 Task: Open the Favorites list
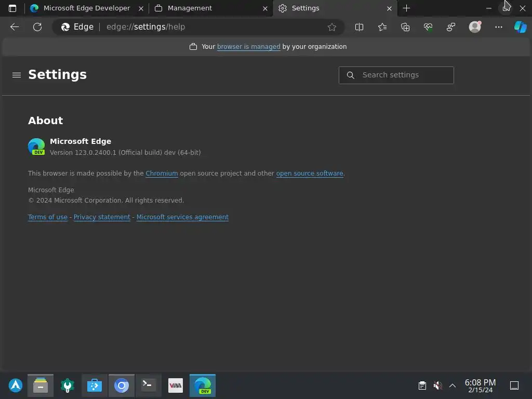pos(382,27)
